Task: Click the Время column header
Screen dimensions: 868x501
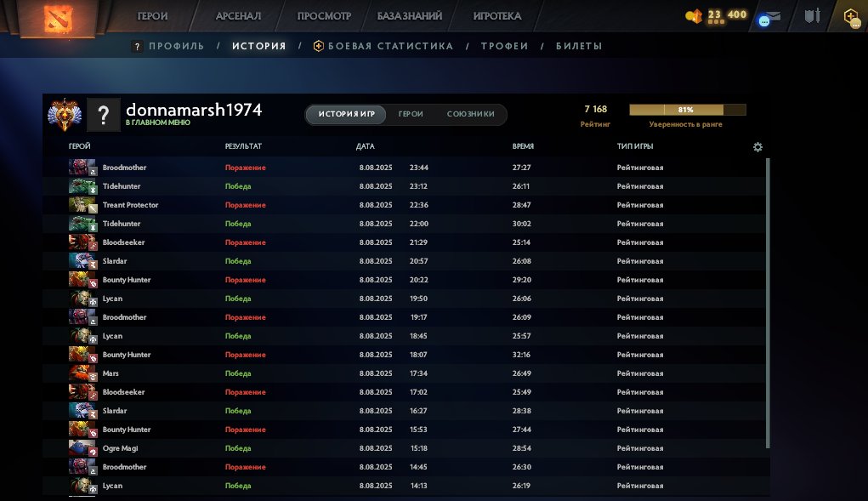Action: coord(523,146)
